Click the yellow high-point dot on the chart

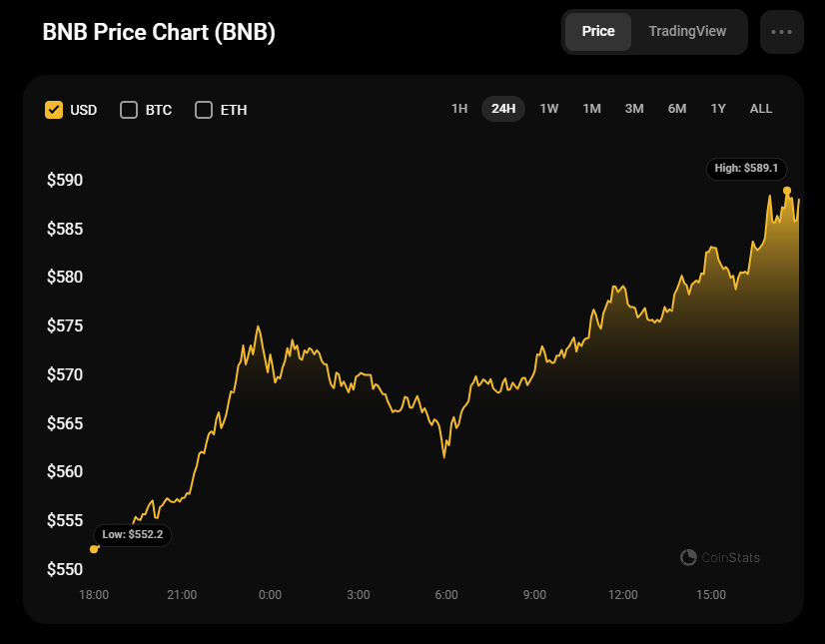787,190
